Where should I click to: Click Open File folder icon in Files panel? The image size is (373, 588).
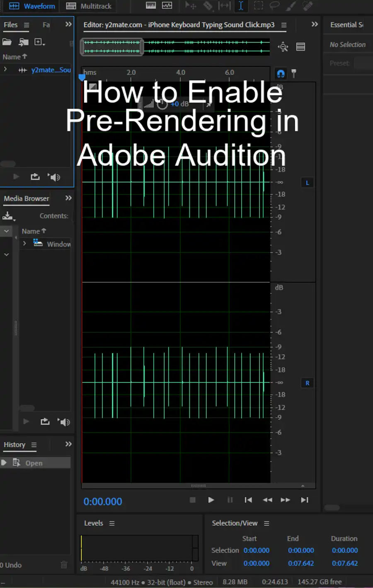[x=7, y=42]
